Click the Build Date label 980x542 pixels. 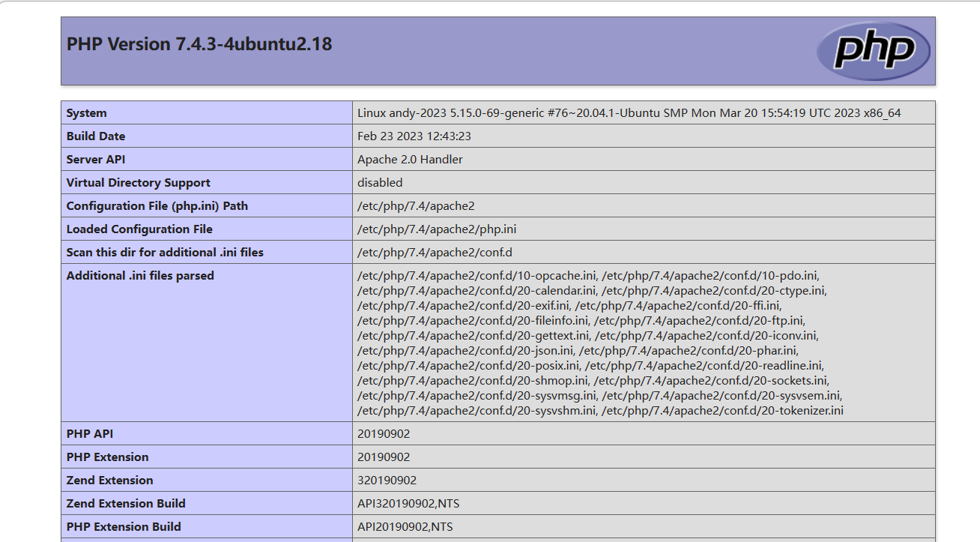[96, 136]
